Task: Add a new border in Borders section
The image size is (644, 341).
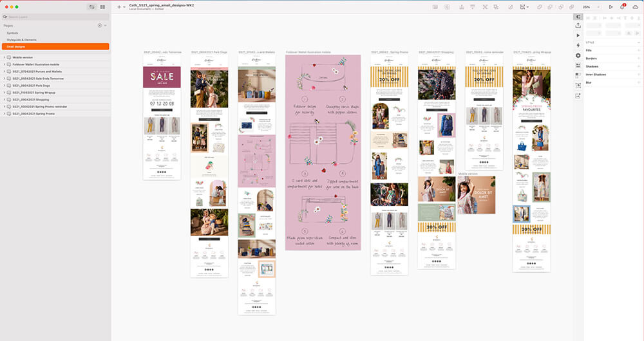Action: coord(638,58)
